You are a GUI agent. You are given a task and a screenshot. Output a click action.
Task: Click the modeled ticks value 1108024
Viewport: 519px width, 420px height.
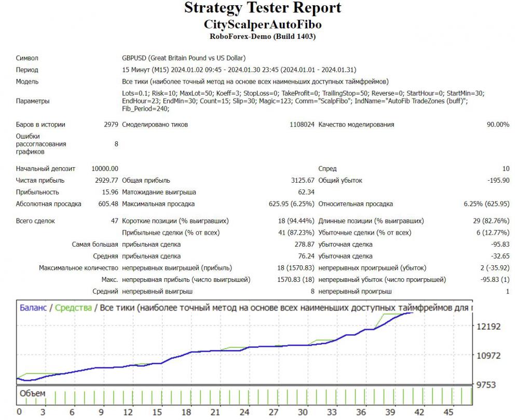pos(302,125)
